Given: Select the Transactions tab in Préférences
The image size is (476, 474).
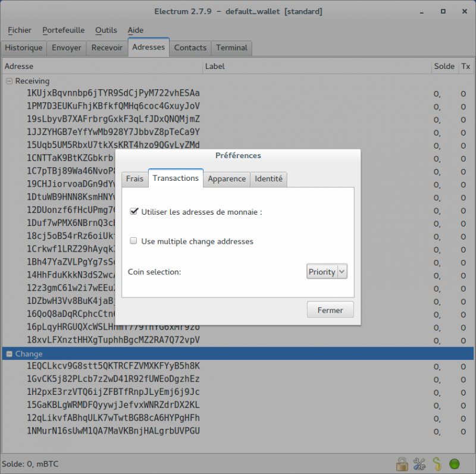Looking at the screenshot, I should [x=176, y=178].
